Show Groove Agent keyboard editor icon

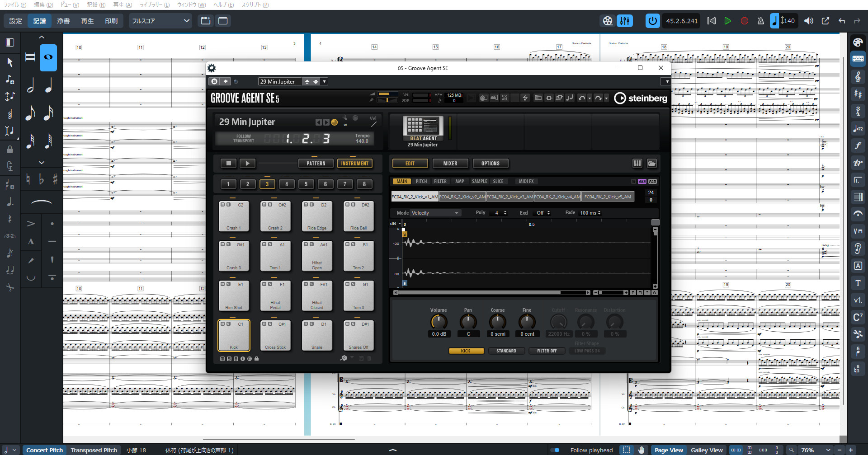click(637, 164)
